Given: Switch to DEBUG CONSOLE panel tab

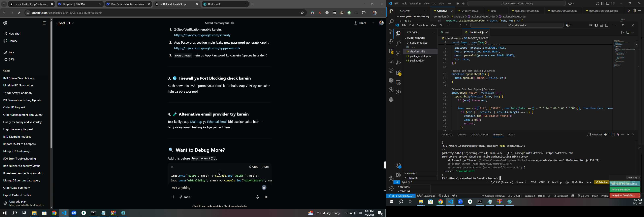Looking at the screenshot, I should 479,135.
